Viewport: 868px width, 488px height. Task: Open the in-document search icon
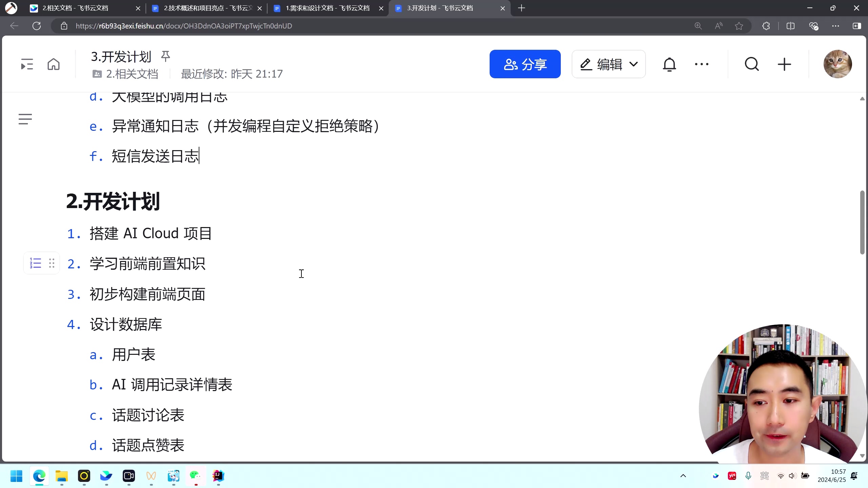752,64
